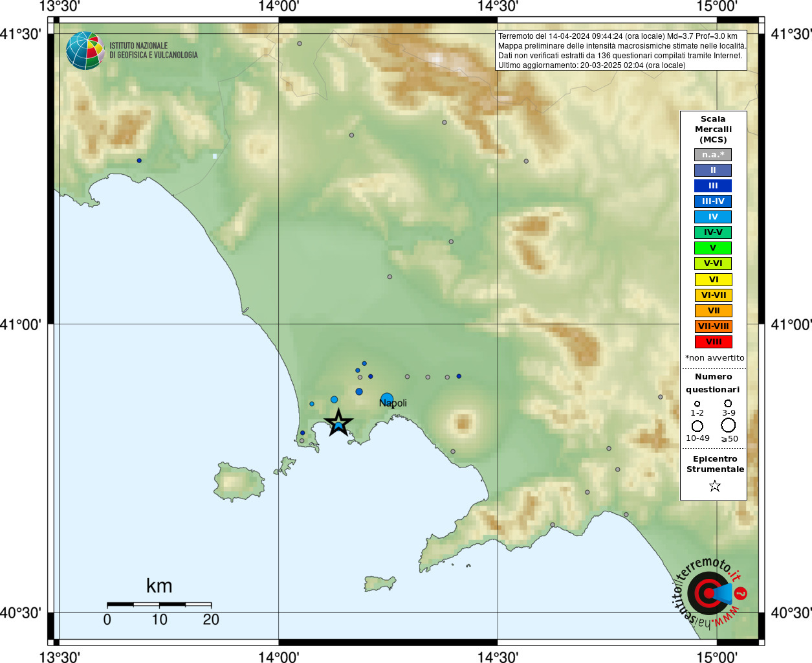Click the left axis 41°30' latitude label
This screenshot has height=663, width=812.
pyautogui.click(x=21, y=34)
